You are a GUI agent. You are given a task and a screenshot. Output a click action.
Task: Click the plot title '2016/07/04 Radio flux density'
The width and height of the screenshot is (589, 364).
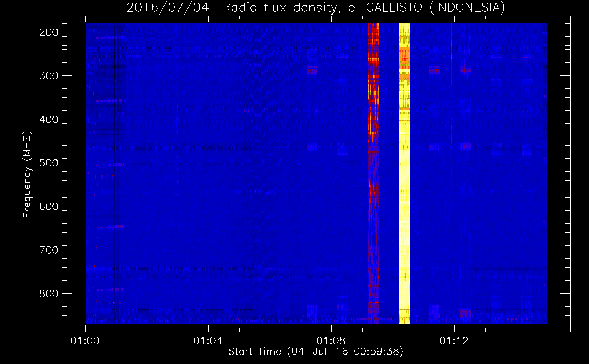coord(316,7)
